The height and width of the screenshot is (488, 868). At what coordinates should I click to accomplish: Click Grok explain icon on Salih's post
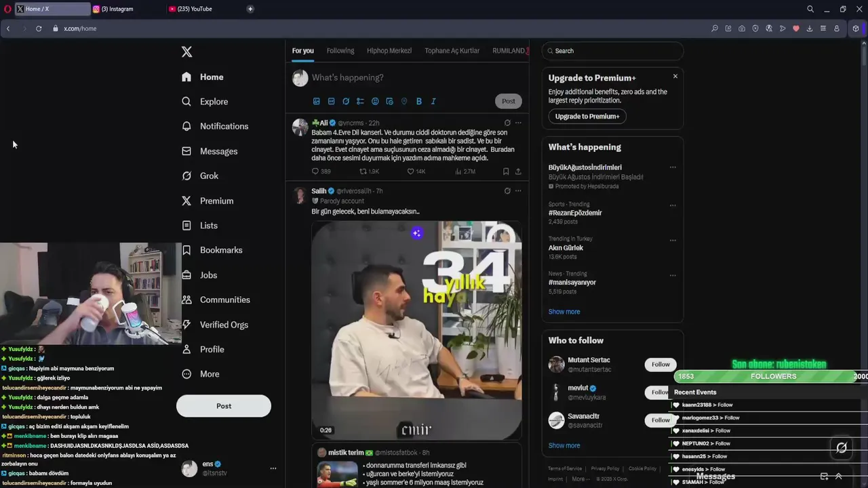click(x=507, y=191)
